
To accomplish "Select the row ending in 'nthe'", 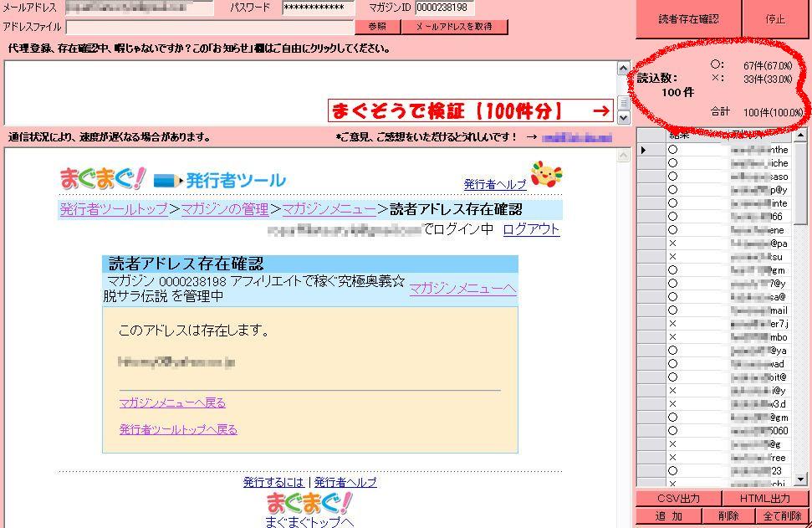I will pos(714,150).
